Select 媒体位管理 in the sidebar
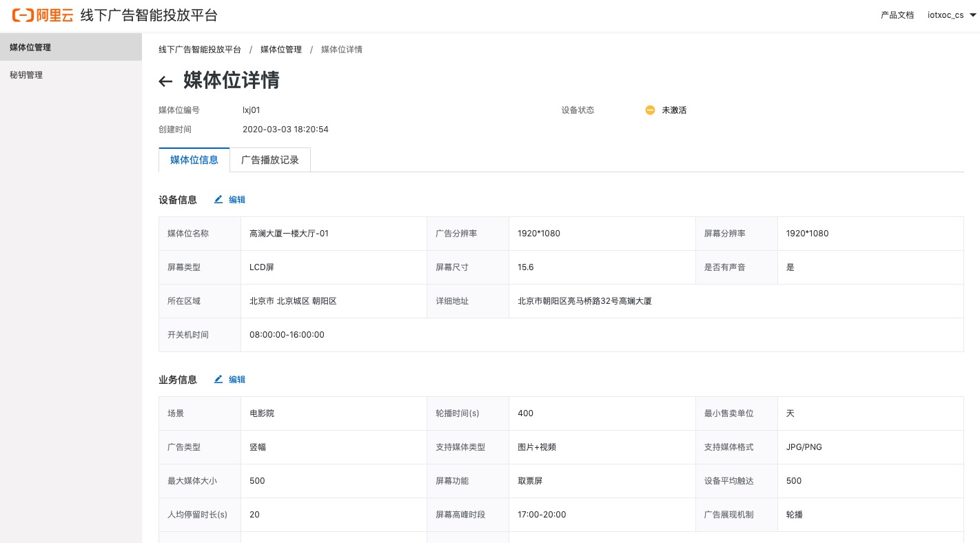The image size is (980, 543). tap(71, 48)
